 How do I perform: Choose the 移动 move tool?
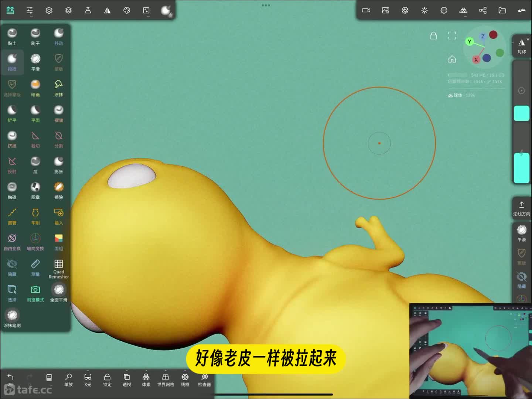59,37
